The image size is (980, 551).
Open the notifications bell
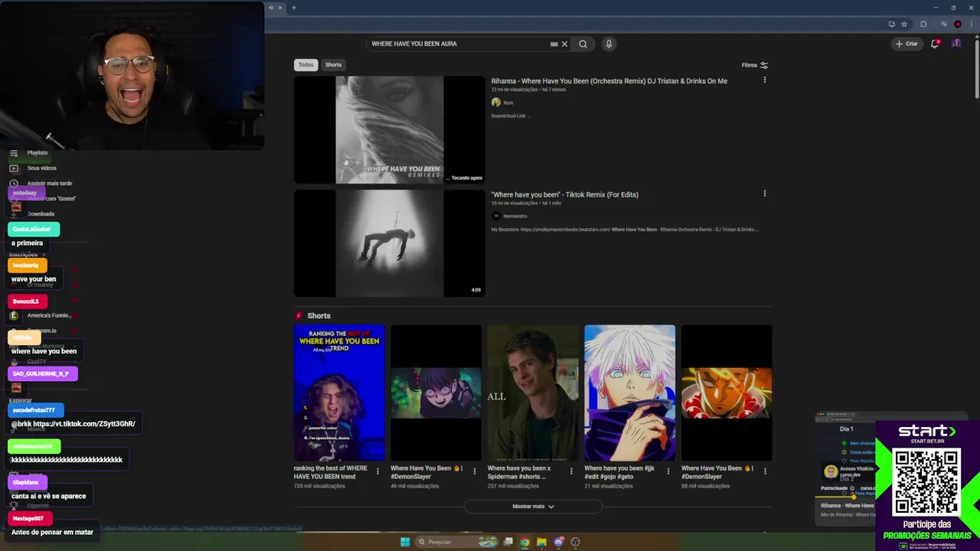pyautogui.click(x=935, y=44)
